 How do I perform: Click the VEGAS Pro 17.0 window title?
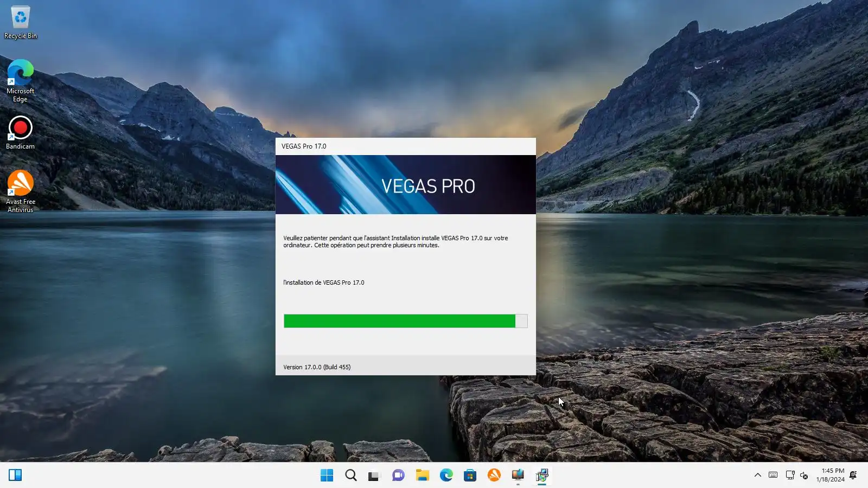click(x=304, y=146)
